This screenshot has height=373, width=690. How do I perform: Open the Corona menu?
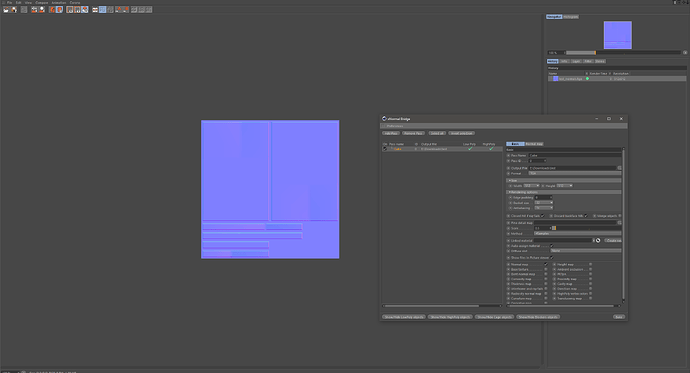click(75, 3)
